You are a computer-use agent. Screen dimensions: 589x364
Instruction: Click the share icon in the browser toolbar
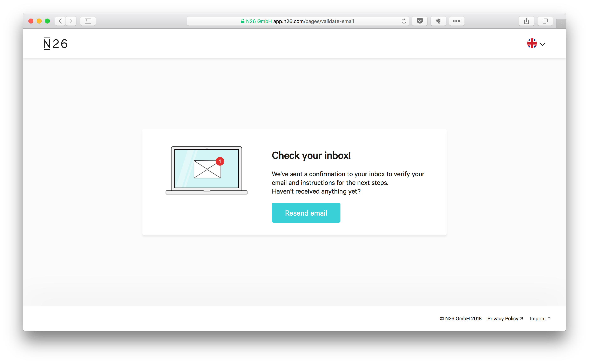coord(527,21)
